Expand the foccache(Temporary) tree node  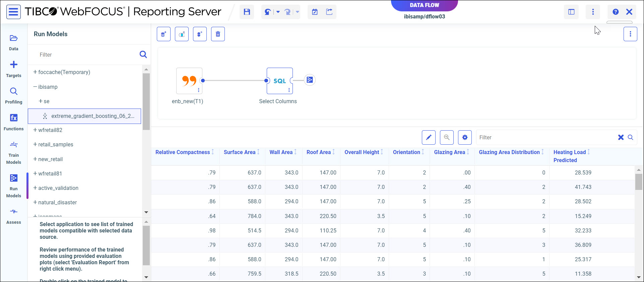coord(35,72)
